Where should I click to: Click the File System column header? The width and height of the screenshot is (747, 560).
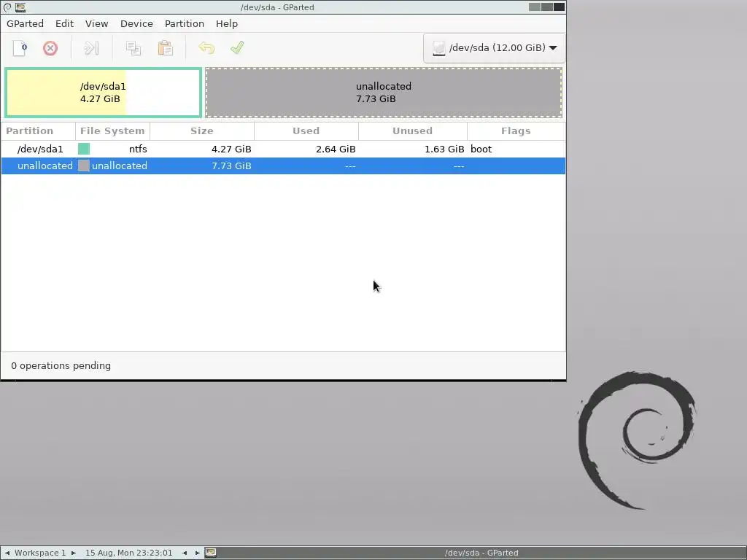click(112, 131)
